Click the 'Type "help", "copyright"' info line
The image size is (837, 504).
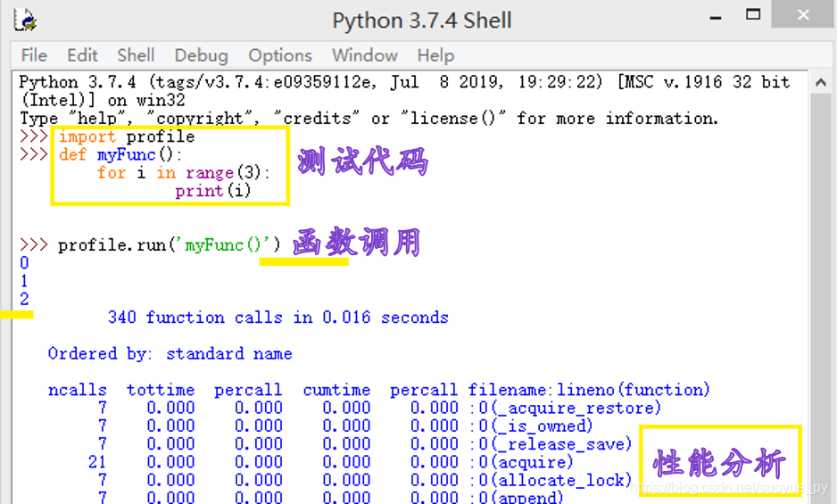(x=369, y=119)
